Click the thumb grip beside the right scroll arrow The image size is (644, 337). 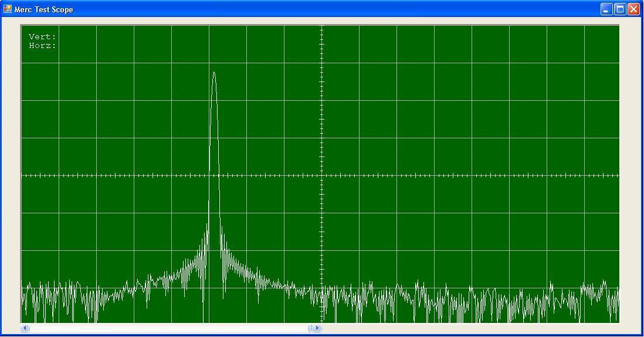coord(310,328)
